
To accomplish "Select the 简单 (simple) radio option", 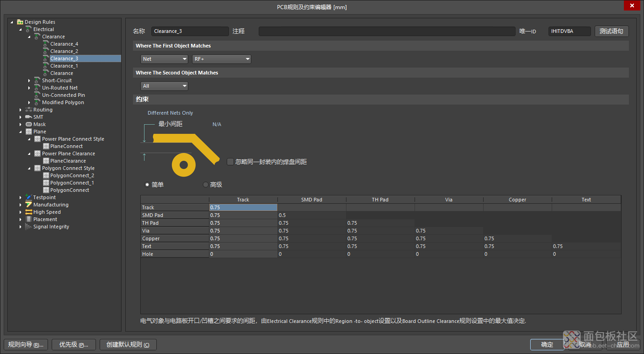I will click(147, 185).
